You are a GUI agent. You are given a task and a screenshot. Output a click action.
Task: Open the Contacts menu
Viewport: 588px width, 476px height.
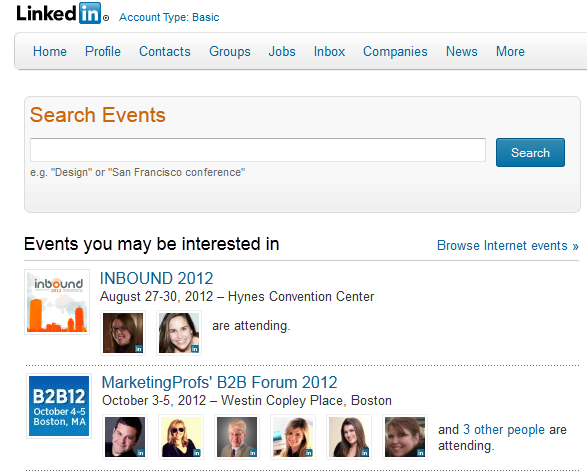pyautogui.click(x=165, y=51)
